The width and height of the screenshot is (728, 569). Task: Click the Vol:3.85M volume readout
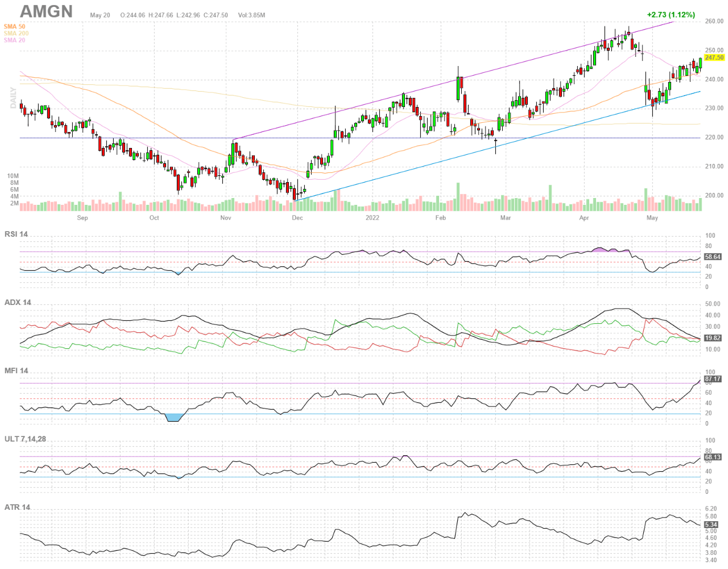tap(251, 15)
